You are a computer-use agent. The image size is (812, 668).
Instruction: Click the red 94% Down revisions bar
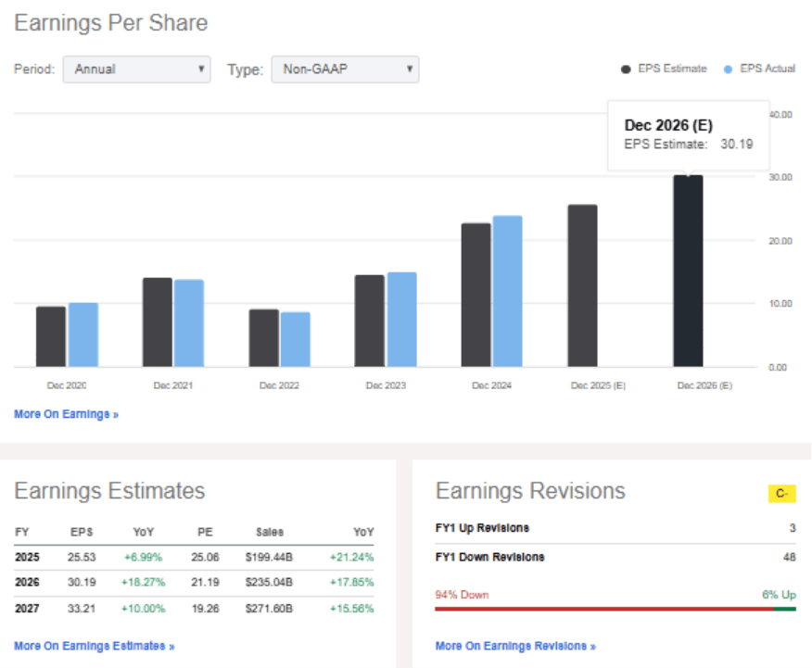[x=603, y=608]
